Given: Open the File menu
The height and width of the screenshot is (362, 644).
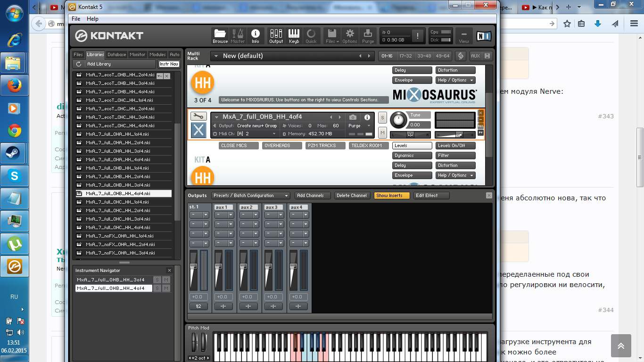Looking at the screenshot, I should click(x=76, y=19).
